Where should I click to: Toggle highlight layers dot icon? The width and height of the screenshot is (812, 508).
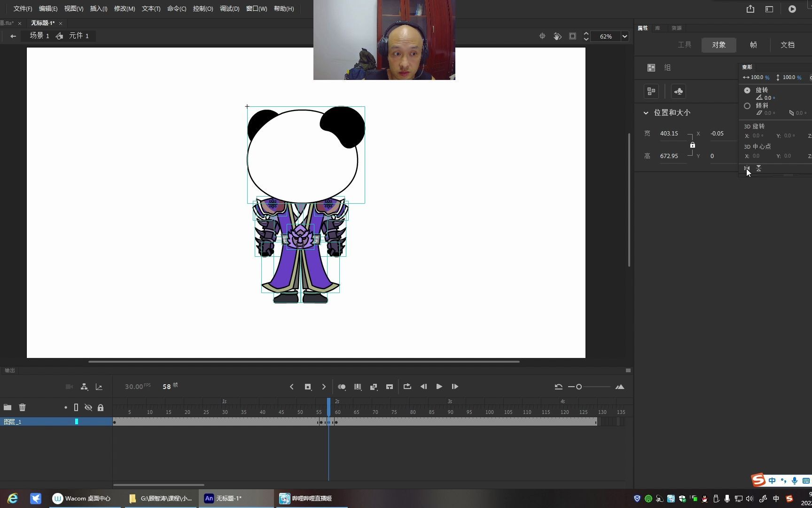tap(65, 407)
